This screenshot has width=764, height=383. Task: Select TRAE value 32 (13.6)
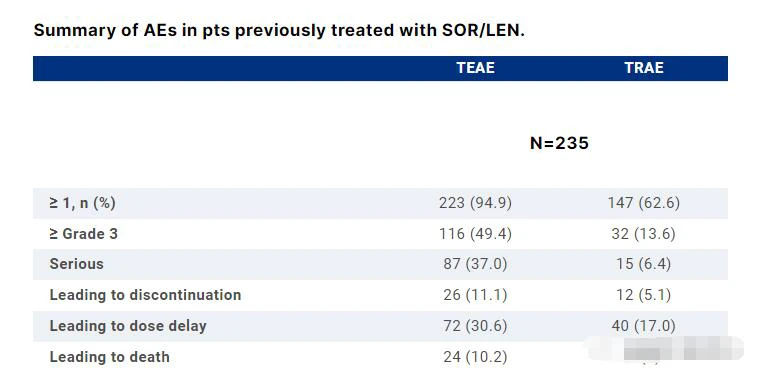pos(644,234)
